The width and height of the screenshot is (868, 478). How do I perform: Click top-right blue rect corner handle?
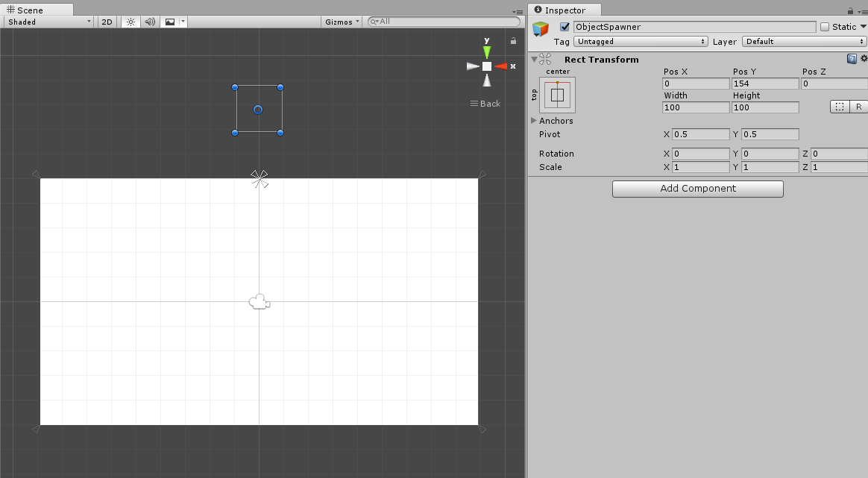(x=280, y=87)
